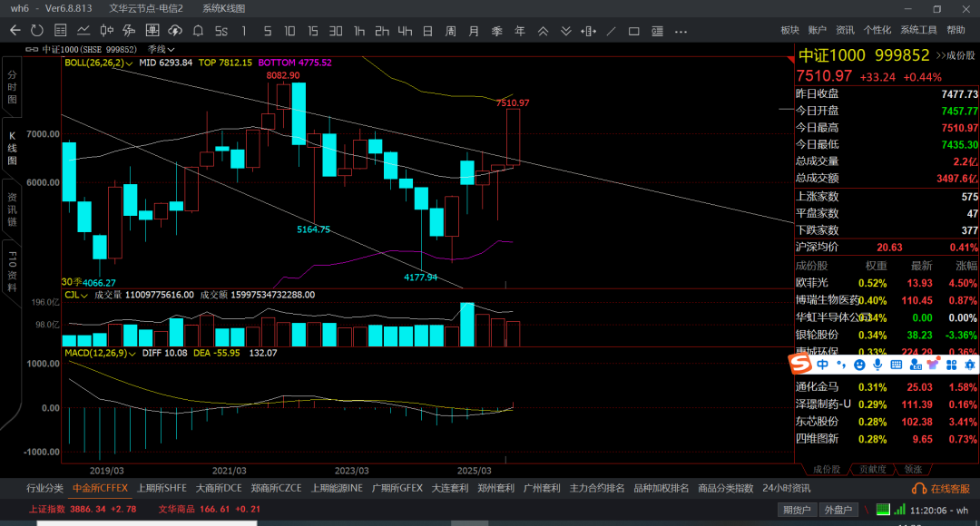
Task: Click the Sogou input method S logo
Action: [x=800, y=363]
